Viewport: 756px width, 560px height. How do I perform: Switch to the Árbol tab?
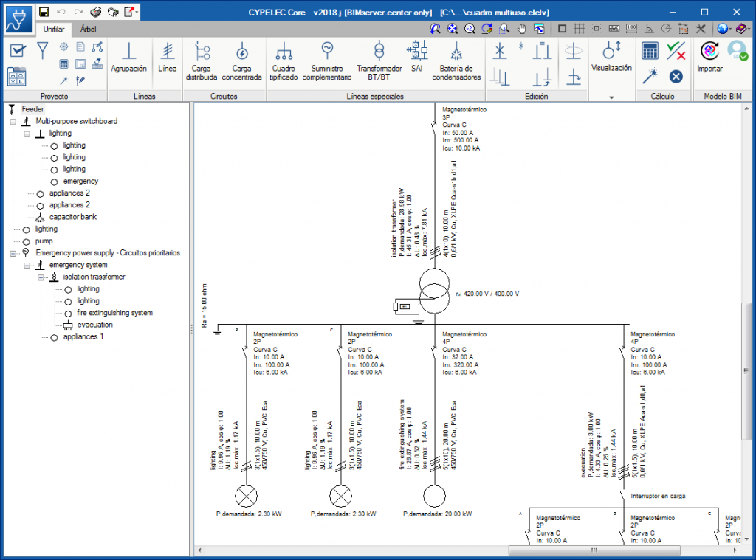[88, 30]
